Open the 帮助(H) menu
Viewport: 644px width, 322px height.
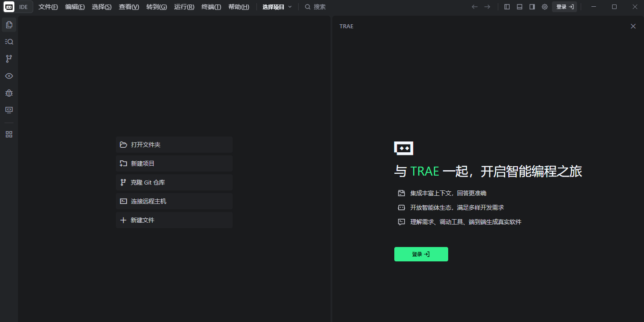pyautogui.click(x=239, y=7)
